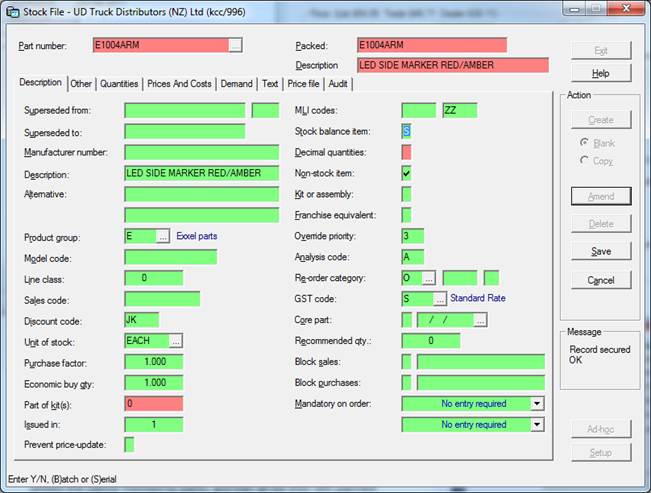Click the Override priority field
Screen dimensions: 651x493
click(x=413, y=236)
